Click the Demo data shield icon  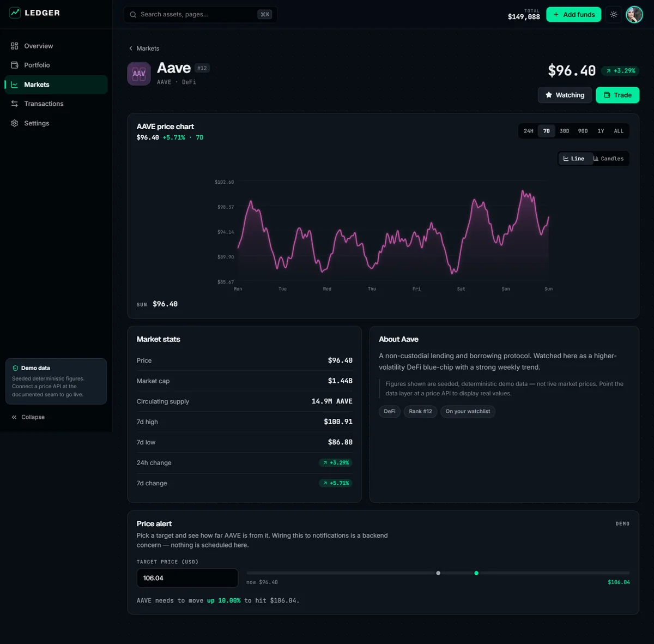[x=15, y=368]
